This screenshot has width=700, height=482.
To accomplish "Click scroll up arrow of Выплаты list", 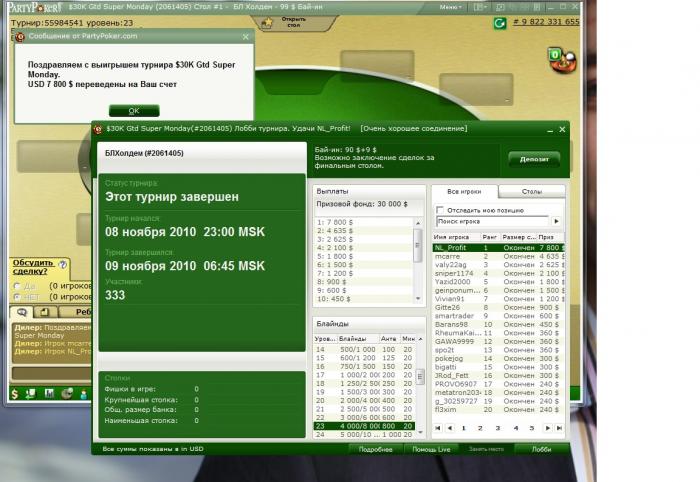I will 418,223.
